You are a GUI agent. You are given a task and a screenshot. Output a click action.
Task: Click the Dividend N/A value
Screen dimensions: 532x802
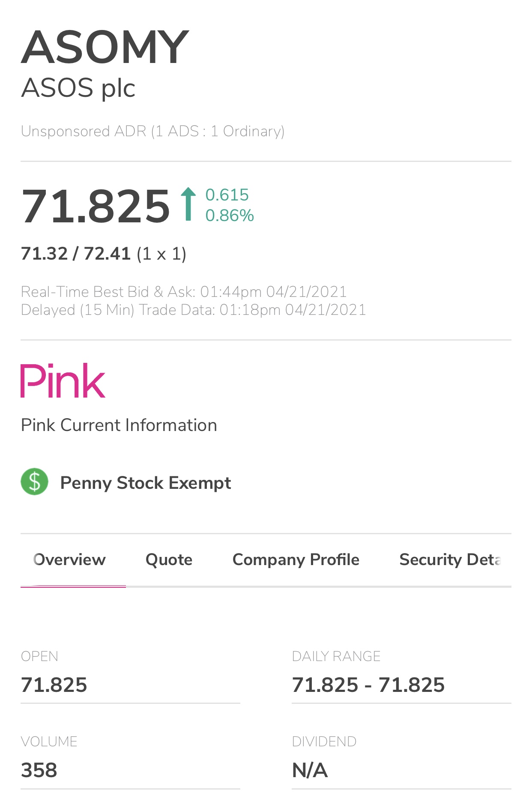310,770
